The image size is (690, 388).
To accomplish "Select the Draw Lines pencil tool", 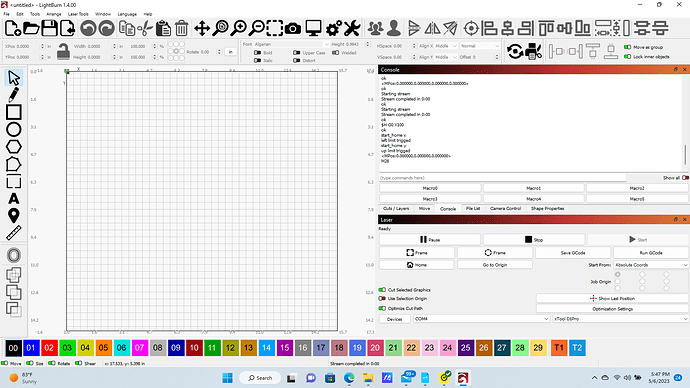I will point(14,95).
